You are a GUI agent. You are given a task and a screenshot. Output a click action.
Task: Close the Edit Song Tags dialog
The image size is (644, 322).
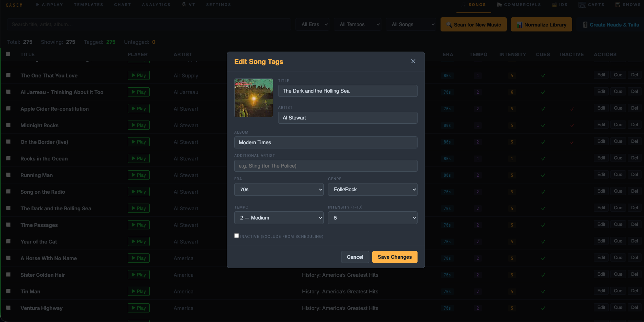point(413,62)
